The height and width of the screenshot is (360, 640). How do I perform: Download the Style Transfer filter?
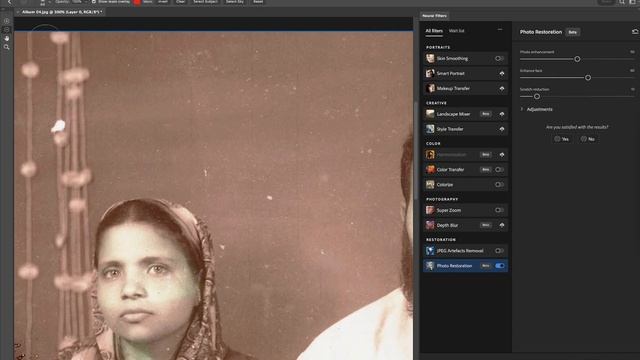(x=502, y=129)
